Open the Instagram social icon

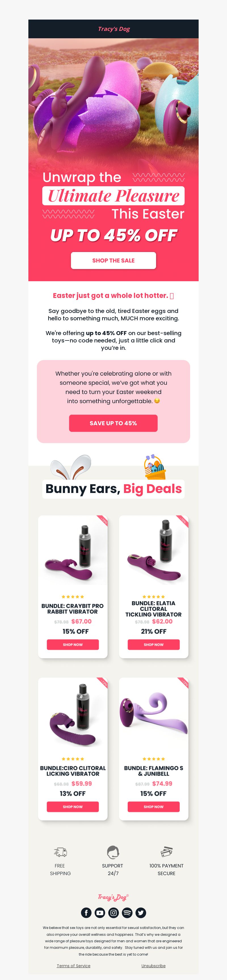(113, 912)
